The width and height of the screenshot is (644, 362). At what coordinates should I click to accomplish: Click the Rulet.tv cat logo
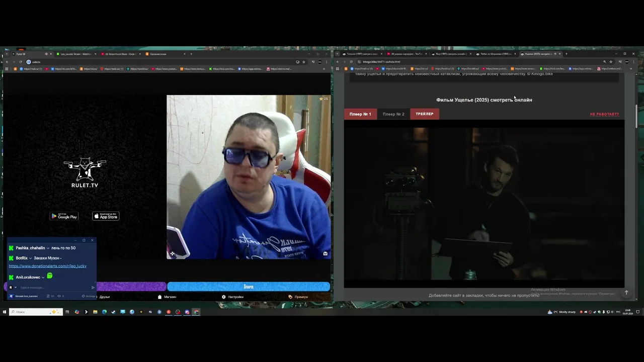pyautogui.click(x=85, y=172)
